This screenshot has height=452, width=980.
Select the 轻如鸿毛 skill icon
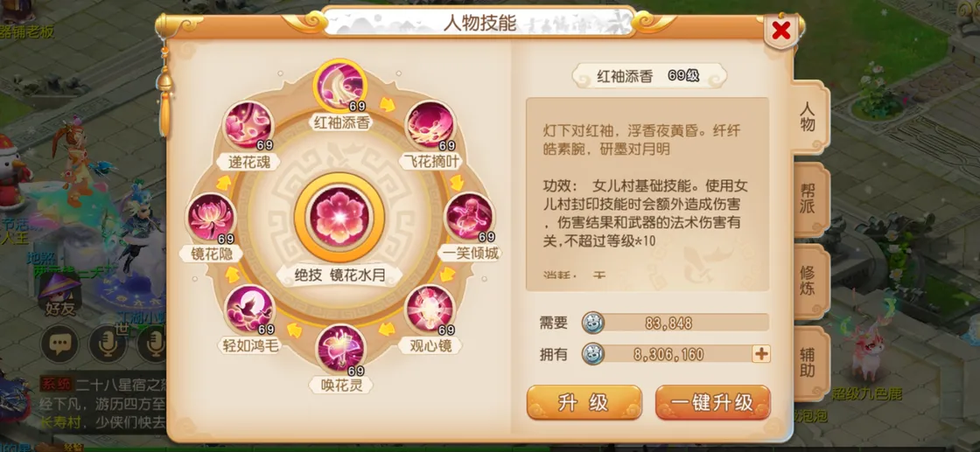(x=249, y=309)
